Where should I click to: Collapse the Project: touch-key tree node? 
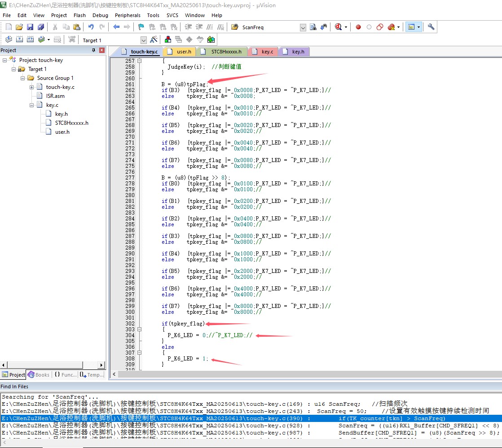(5, 60)
